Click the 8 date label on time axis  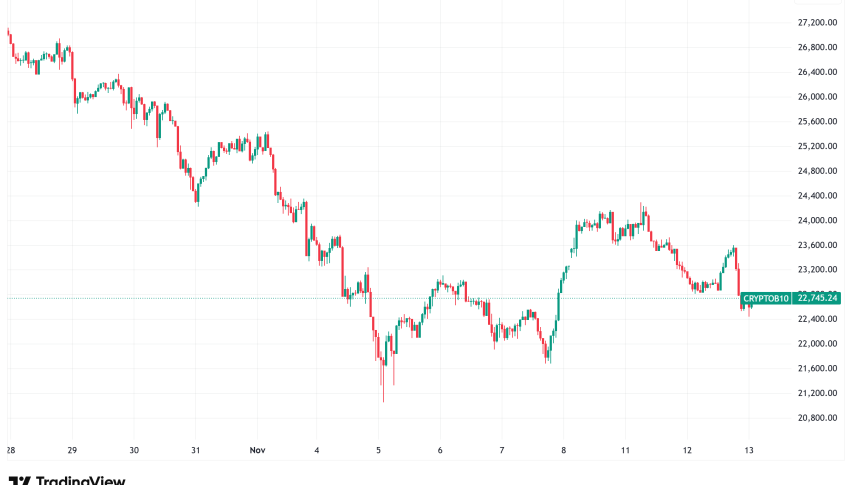564,451
